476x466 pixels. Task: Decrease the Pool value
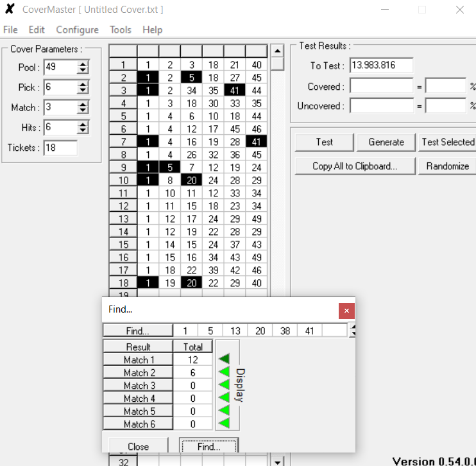click(x=83, y=70)
